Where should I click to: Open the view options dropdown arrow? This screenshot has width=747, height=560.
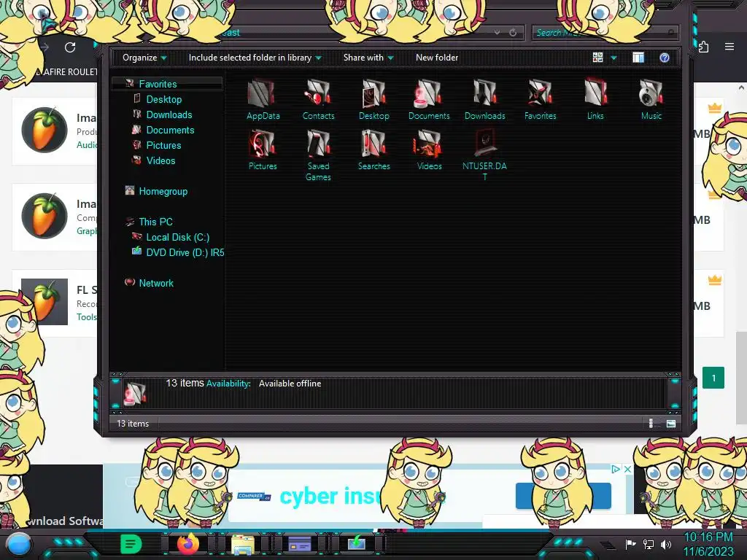coord(614,58)
